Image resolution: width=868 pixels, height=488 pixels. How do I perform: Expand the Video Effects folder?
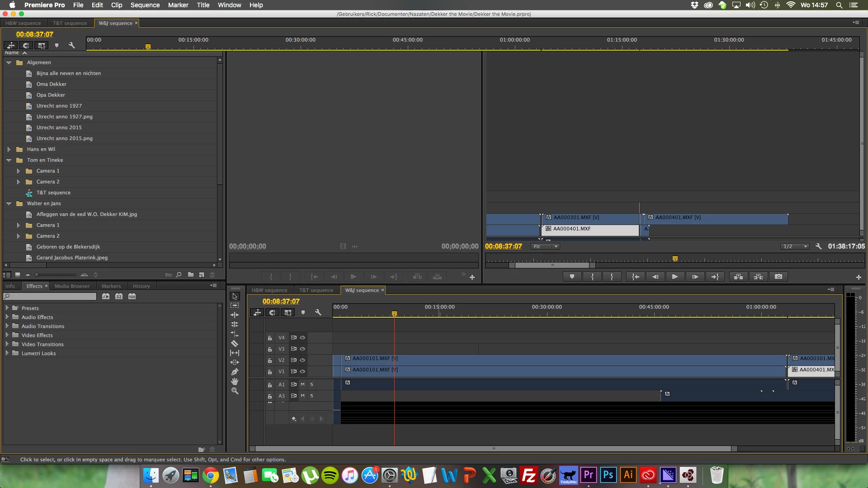click(x=7, y=335)
